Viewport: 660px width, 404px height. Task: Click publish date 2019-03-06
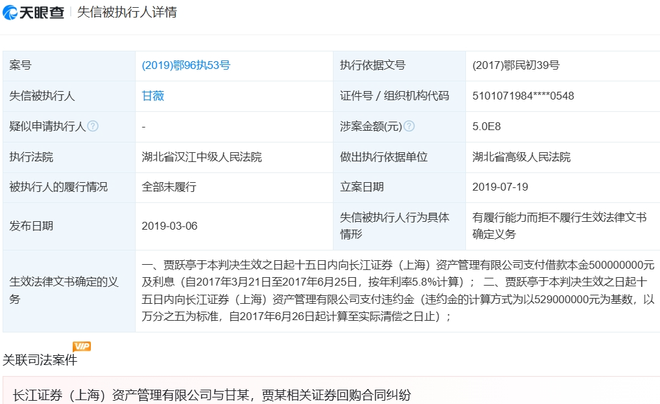click(170, 226)
